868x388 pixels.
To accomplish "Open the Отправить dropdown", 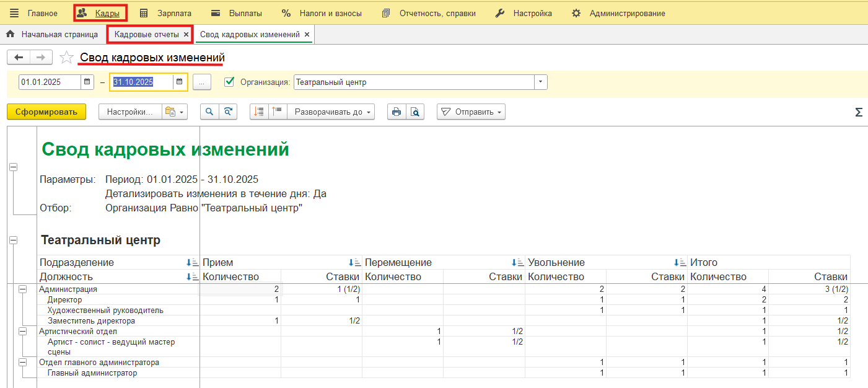I will tap(471, 112).
